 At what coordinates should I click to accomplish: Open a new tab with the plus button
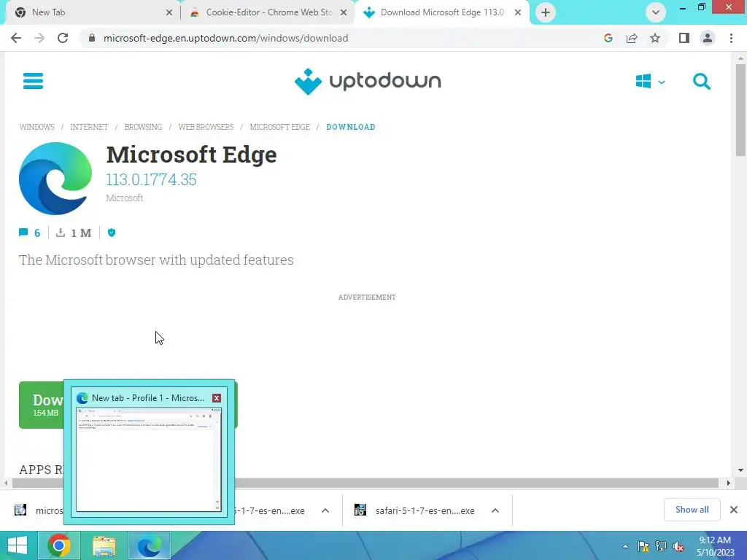pos(546,12)
